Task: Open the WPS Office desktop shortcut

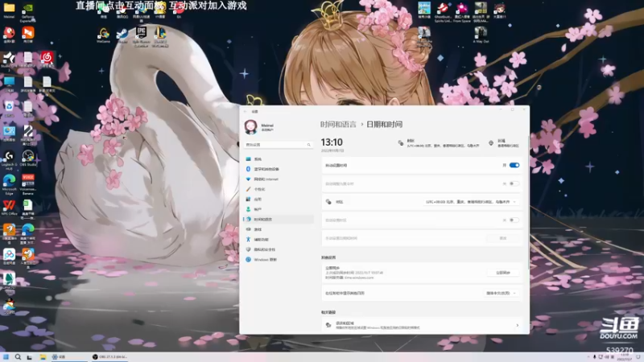Action: click(x=9, y=208)
